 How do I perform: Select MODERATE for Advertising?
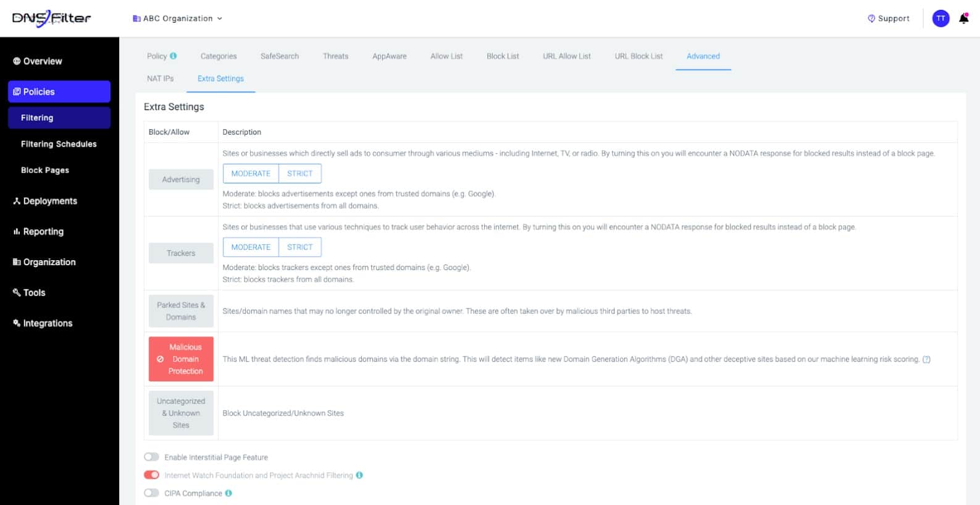(x=251, y=174)
